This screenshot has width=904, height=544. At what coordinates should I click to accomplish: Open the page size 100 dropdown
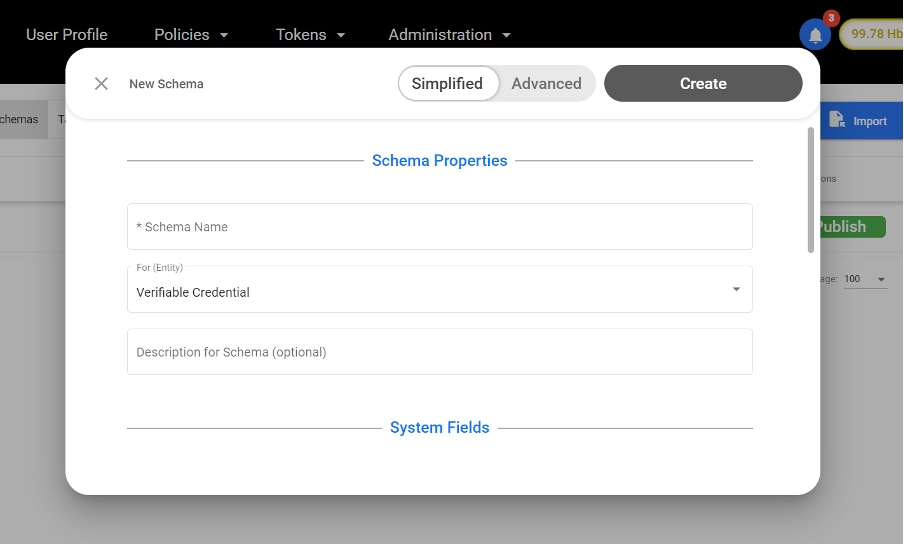[x=865, y=279]
